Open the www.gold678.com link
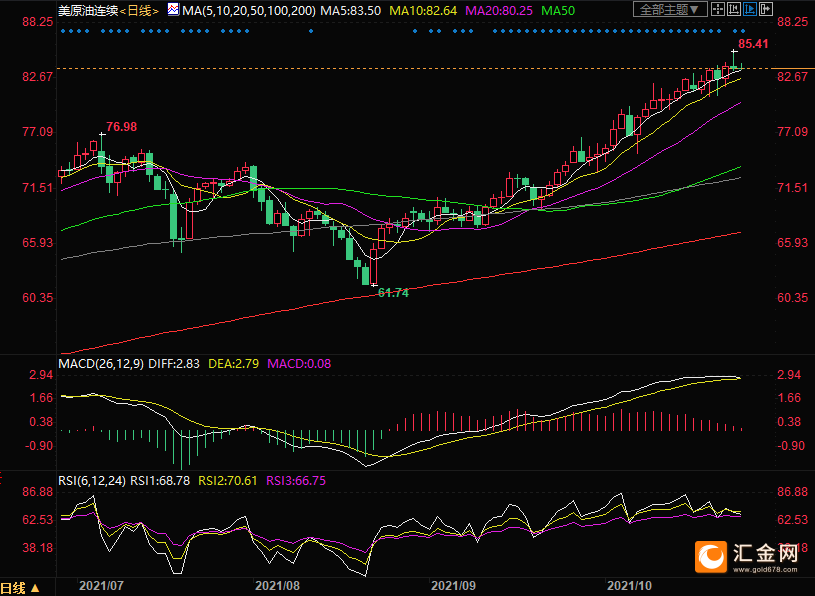This screenshot has width=815, height=596. point(765,570)
